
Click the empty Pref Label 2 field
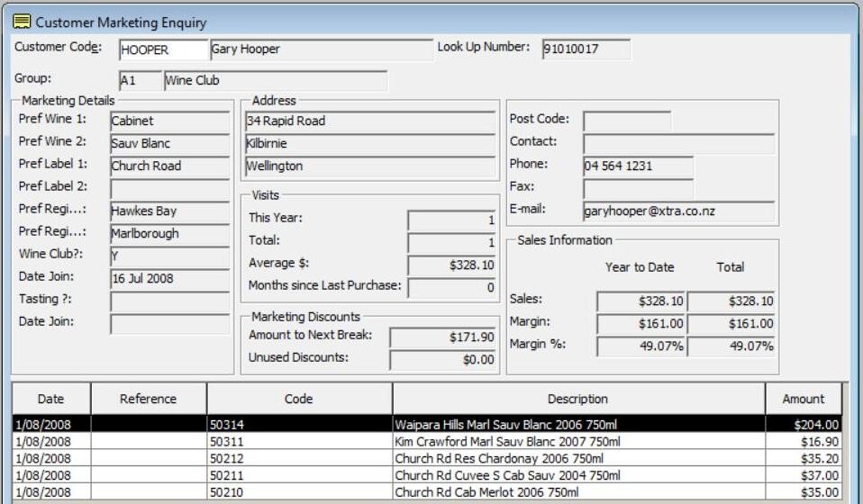[x=169, y=188]
